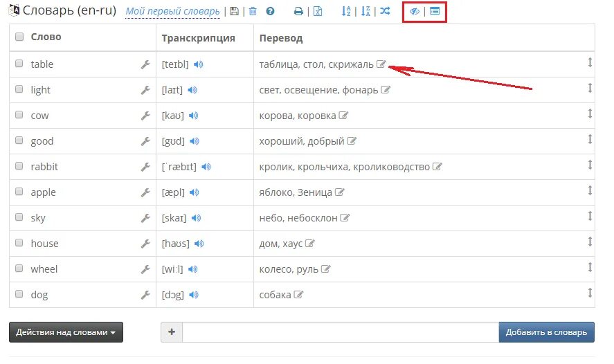This screenshot has width=614, height=364.
Task: Sort words A to Z
Action: click(346, 11)
